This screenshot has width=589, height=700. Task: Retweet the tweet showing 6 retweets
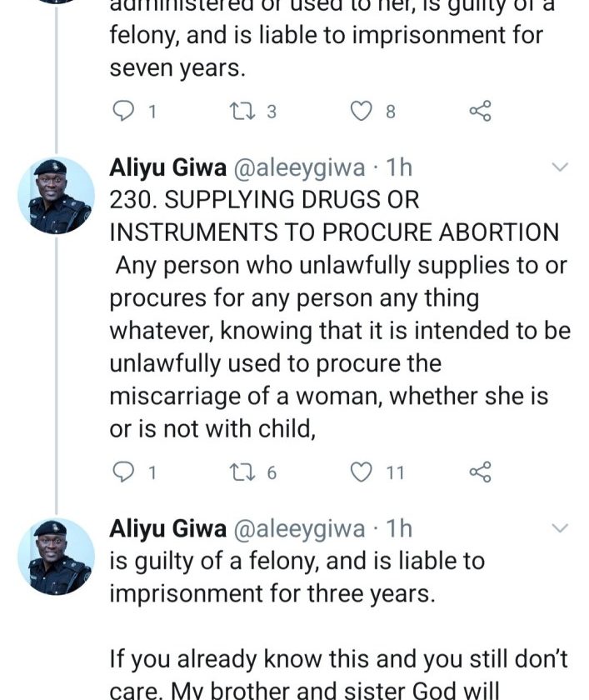coord(239,472)
